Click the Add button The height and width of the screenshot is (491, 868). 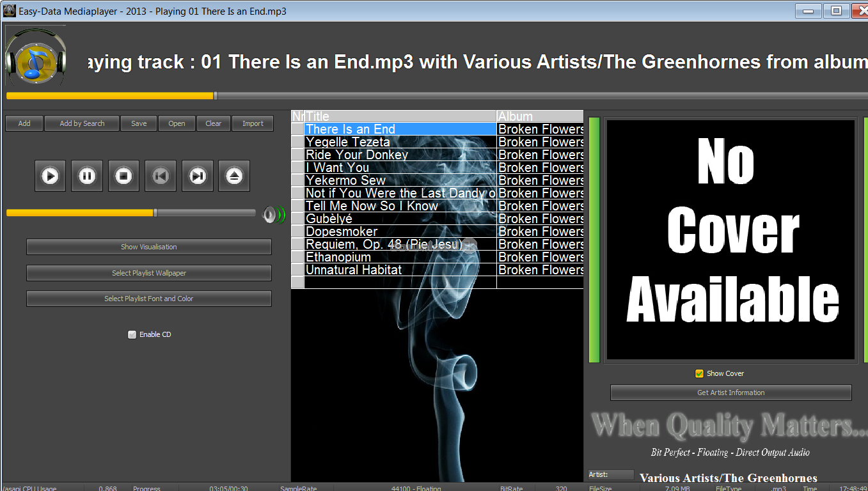pyautogui.click(x=24, y=123)
